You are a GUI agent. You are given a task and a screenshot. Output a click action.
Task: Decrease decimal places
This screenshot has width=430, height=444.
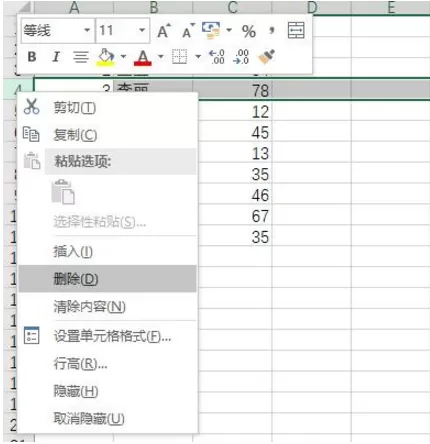pos(241,57)
